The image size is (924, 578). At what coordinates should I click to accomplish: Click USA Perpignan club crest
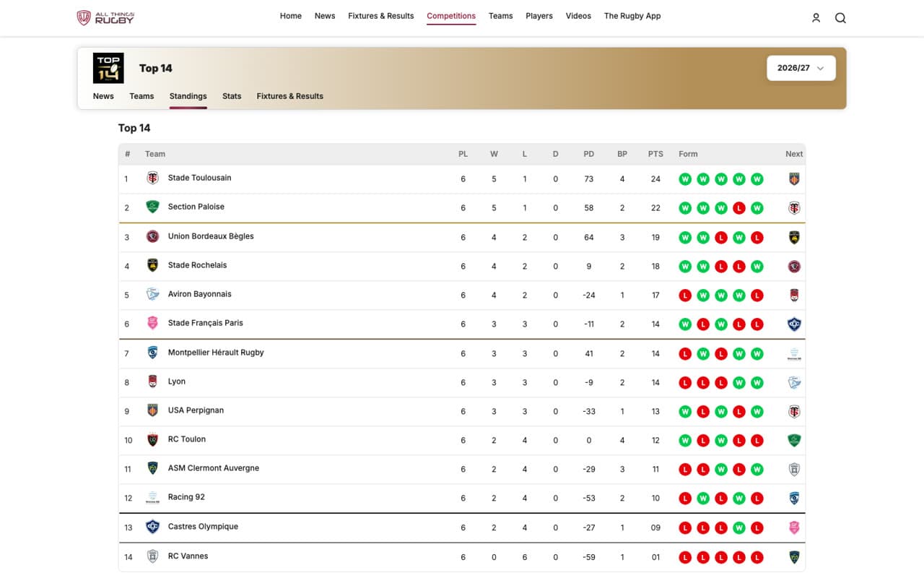point(152,411)
